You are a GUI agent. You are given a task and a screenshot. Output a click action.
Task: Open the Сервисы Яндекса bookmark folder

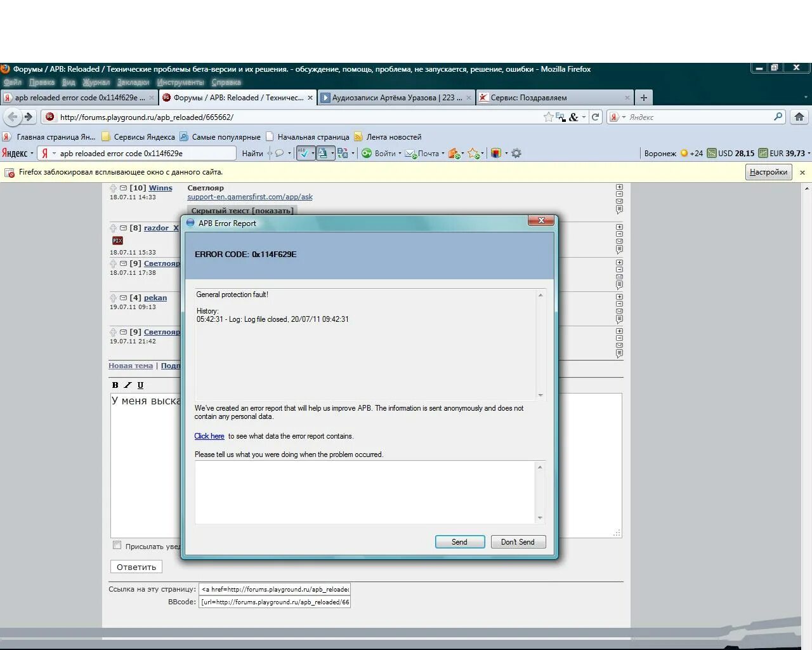(x=138, y=136)
